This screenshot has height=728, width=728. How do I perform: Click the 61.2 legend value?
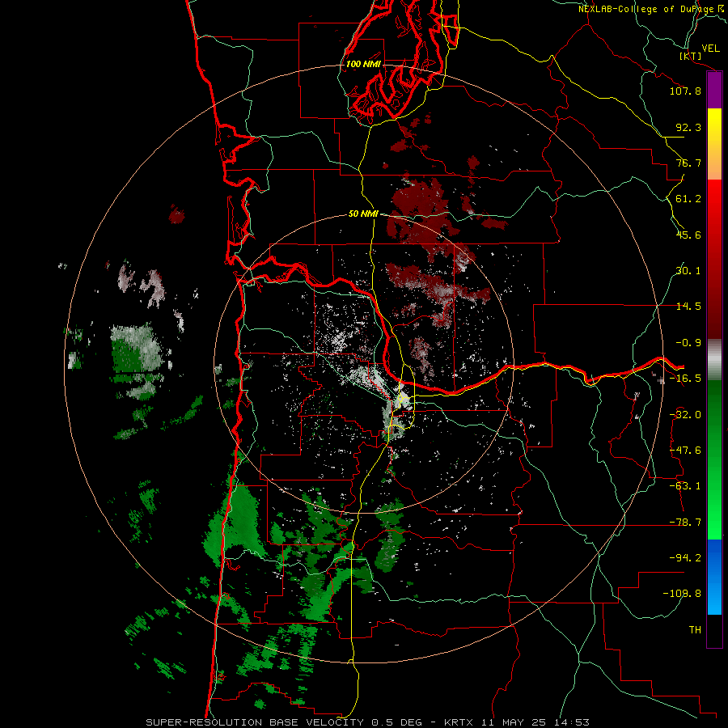click(x=688, y=199)
